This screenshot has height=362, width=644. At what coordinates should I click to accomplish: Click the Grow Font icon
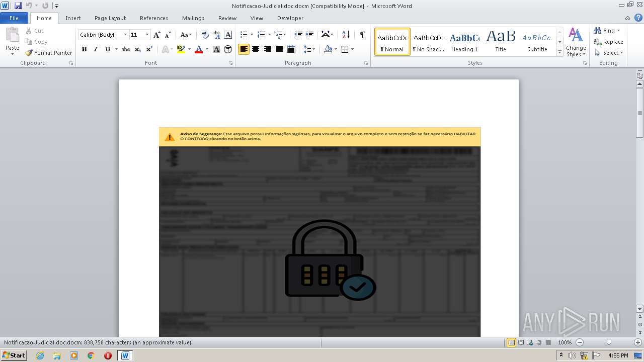[x=157, y=35]
